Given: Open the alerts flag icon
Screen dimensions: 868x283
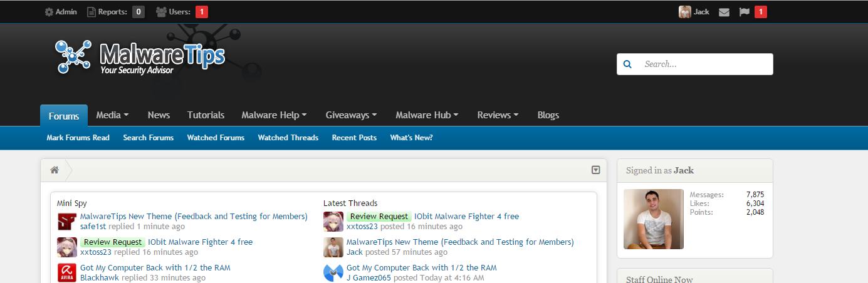Looking at the screenshot, I should pos(744,12).
